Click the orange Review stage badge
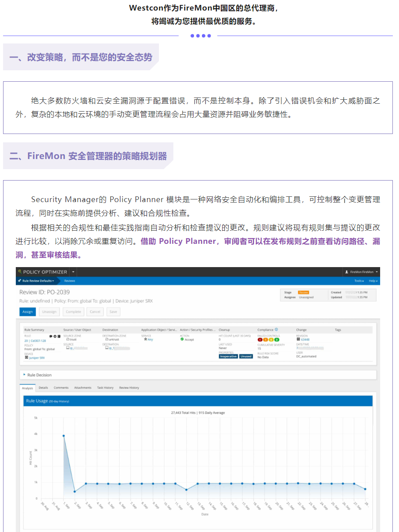The width and height of the screenshot is (399, 532). coord(303,292)
